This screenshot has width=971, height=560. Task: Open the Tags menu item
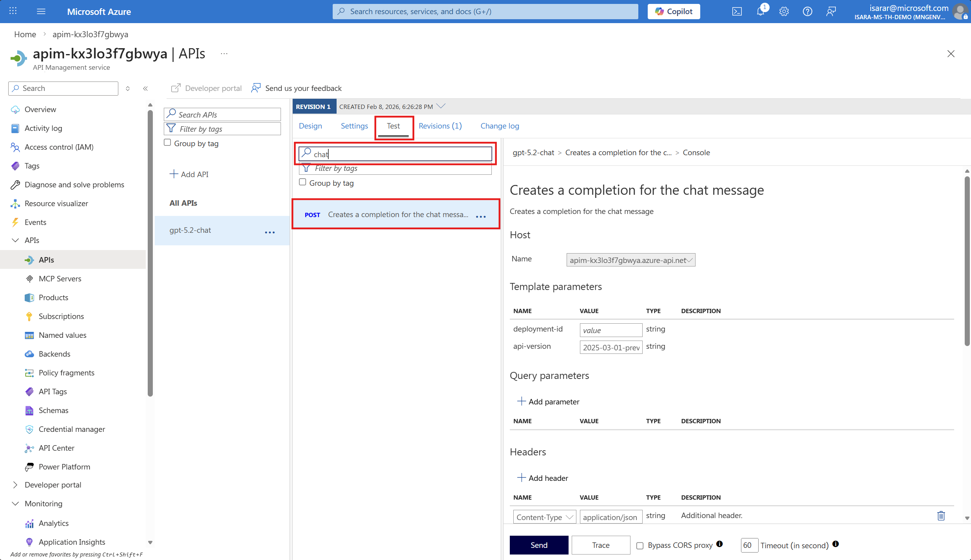coord(32,166)
